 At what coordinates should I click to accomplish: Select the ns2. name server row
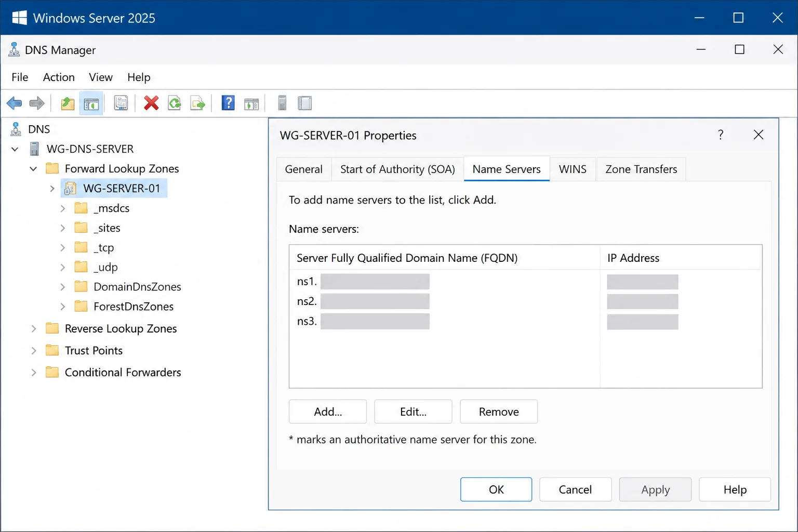(x=525, y=301)
